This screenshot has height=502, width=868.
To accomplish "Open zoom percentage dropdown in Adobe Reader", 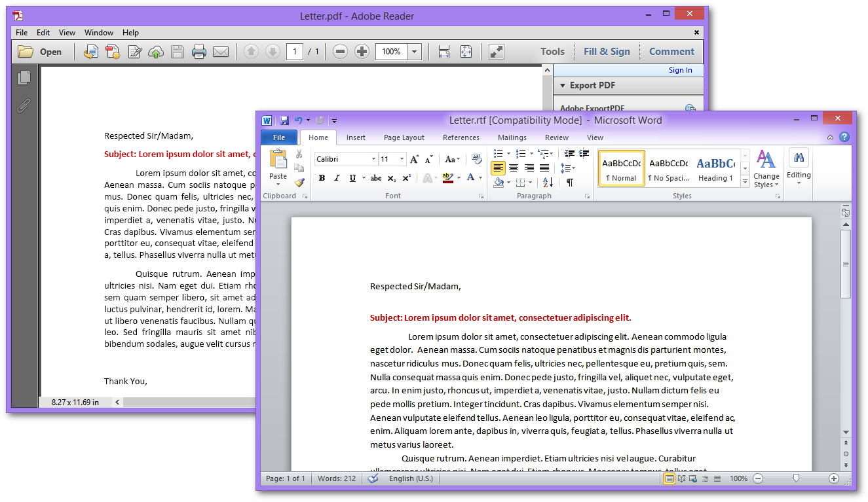I will (x=414, y=52).
